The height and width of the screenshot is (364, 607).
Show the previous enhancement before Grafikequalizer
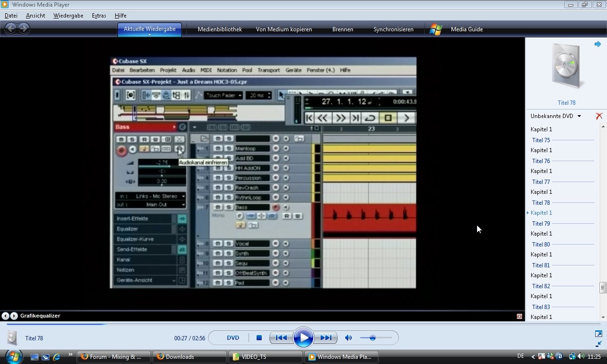(5, 316)
